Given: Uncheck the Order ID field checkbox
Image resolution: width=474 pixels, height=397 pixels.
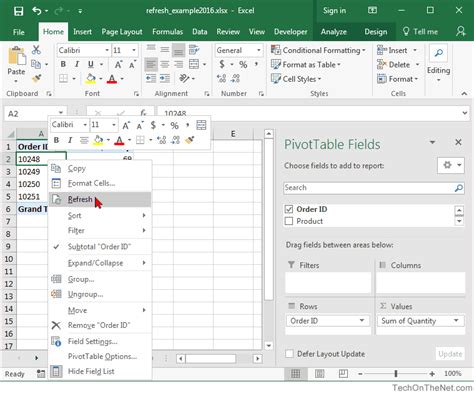Looking at the screenshot, I should click(x=289, y=209).
